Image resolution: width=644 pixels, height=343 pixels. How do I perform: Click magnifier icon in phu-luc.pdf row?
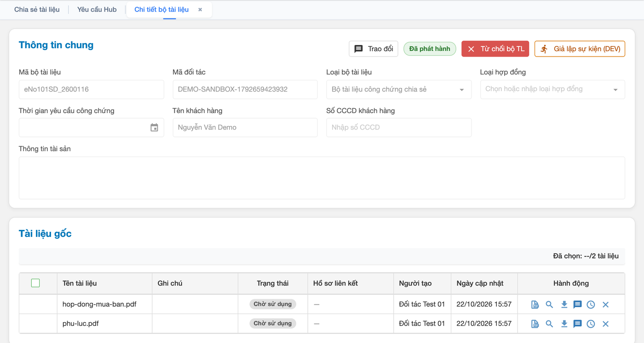pos(549,324)
